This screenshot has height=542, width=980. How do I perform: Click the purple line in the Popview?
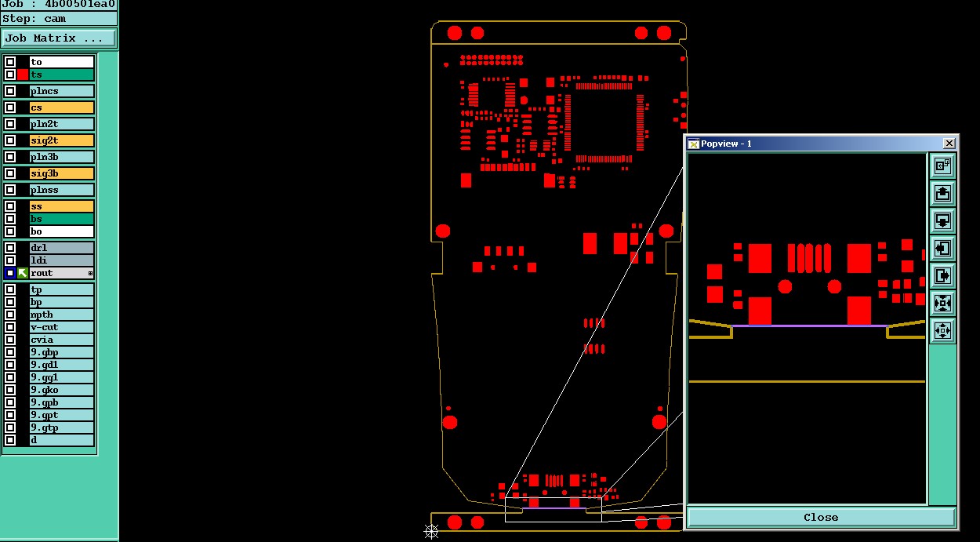click(809, 326)
